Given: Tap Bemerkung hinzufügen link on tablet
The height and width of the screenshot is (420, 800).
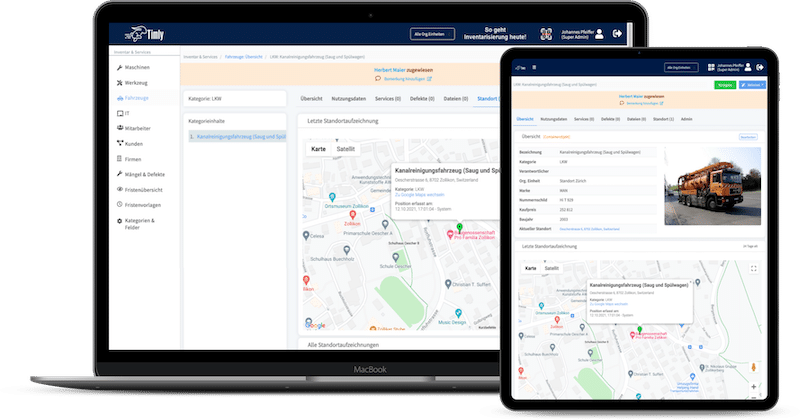Looking at the screenshot, I should click(x=644, y=103).
